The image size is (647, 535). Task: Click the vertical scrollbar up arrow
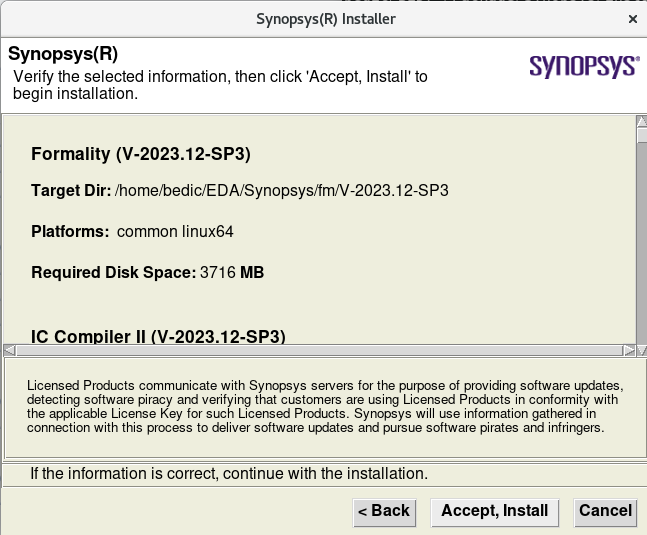[x=641, y=123]
